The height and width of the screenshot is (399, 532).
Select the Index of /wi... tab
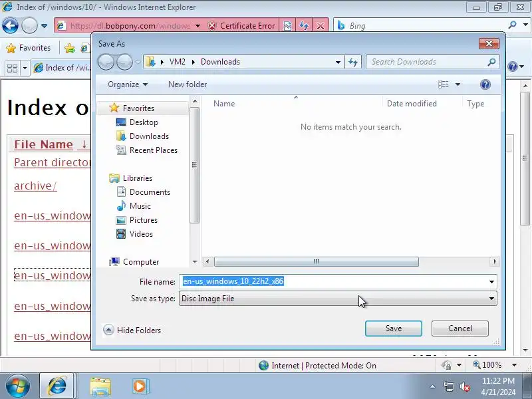(63, 68)
